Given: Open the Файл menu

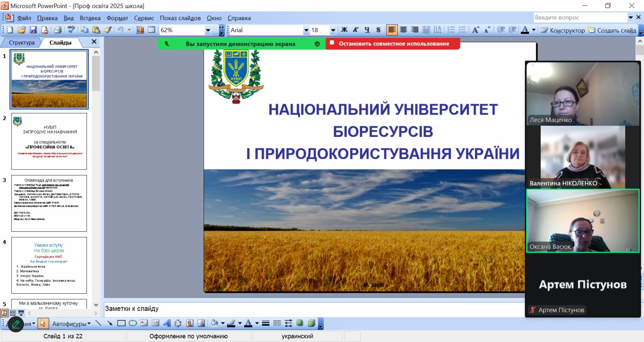Looking at the screenshot, I should click(24, 18).
